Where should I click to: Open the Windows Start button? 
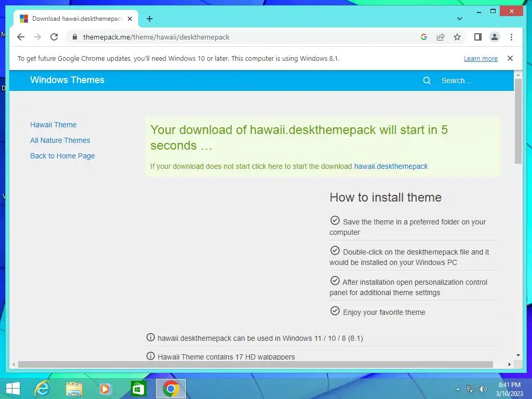tap(13, 389)
